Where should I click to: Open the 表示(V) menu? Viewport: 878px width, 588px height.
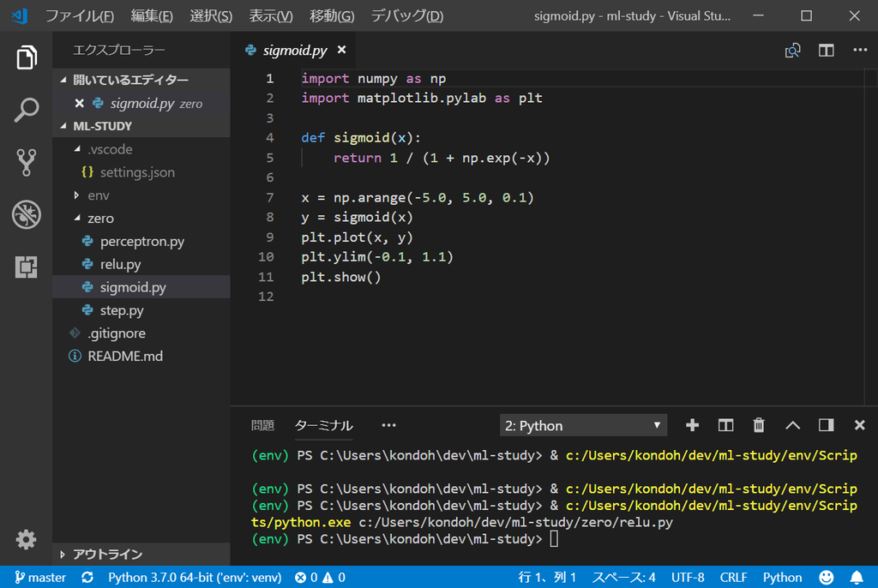coord(270,15)
